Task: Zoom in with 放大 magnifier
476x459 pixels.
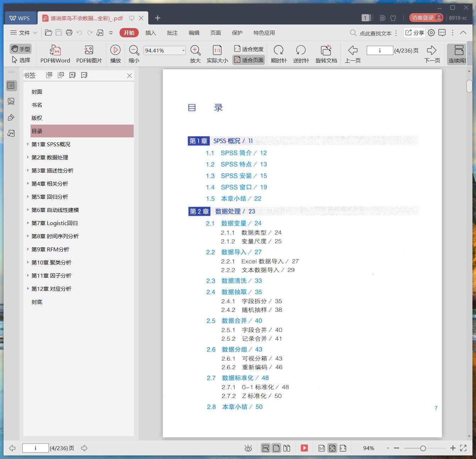Action: coord(195,54)
